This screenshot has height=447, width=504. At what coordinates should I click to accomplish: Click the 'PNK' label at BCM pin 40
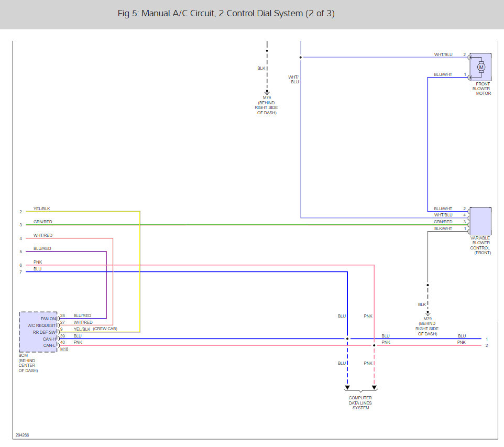coord(78,342)
